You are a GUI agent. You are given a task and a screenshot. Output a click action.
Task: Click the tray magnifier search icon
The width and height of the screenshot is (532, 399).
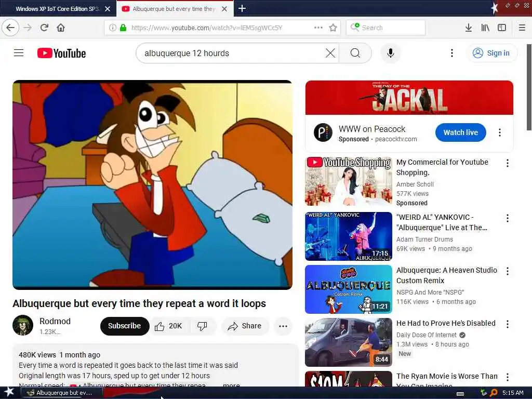pyautogui.click(x=494, y=393)
